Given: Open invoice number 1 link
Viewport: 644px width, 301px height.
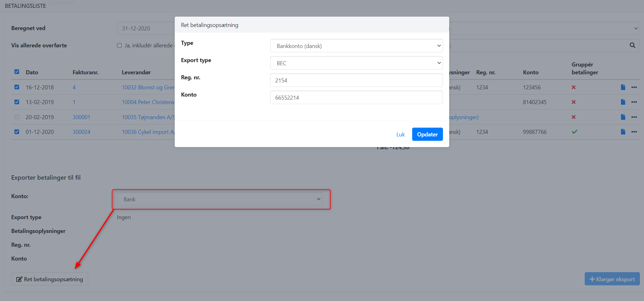Looking at the screenshot, I should (x=74, y=102).
